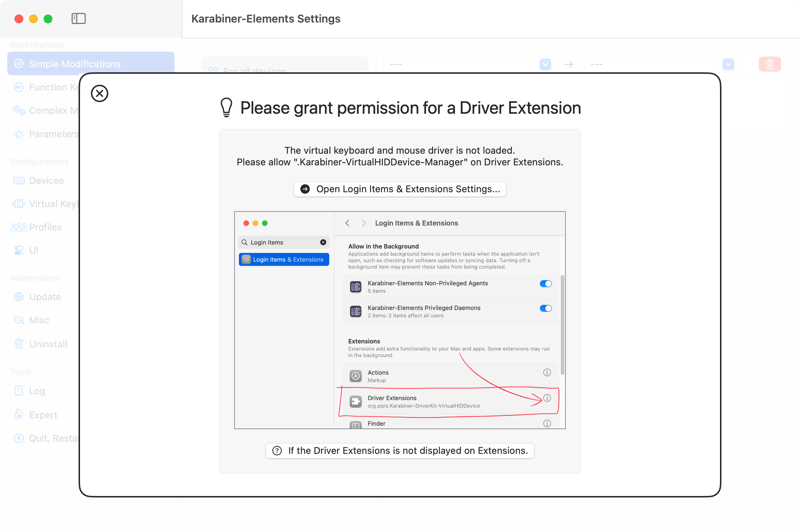800x532 pixels.
Task: Open the to-key dropdown chevron
Action: (728, 64)
